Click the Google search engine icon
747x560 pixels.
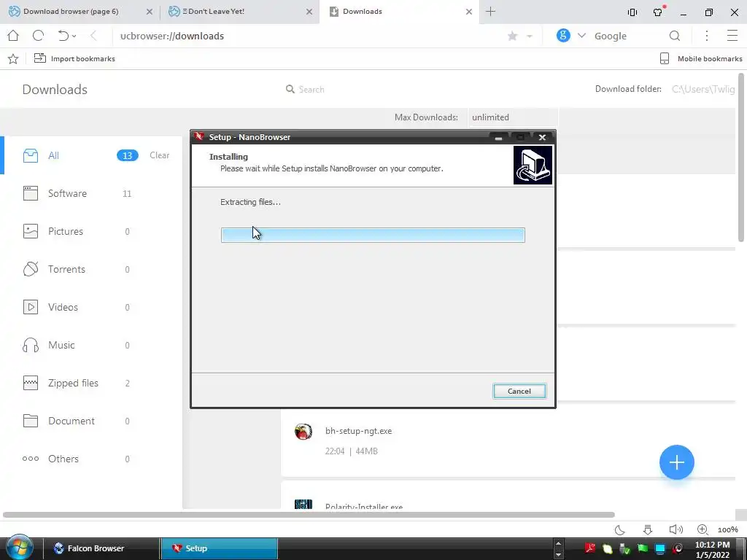563,35
